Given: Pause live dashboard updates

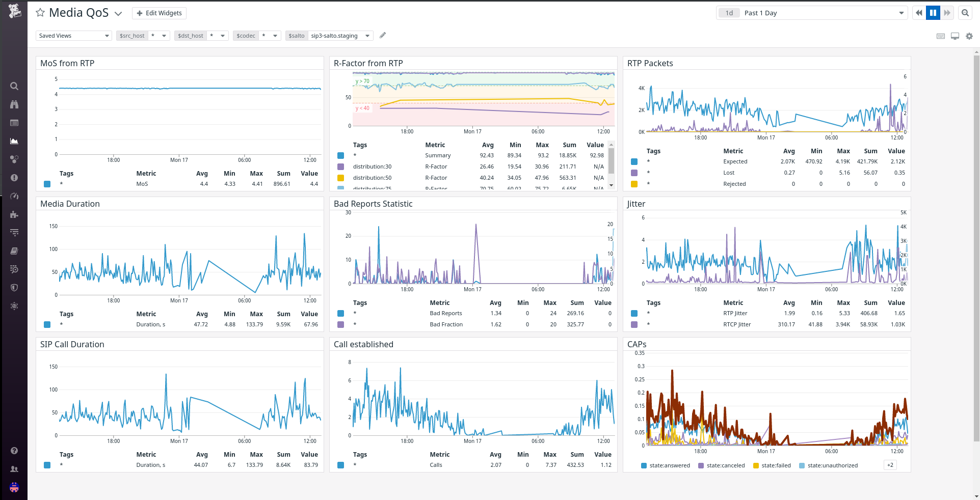Looking at the screenshot, I should point(933,12).
